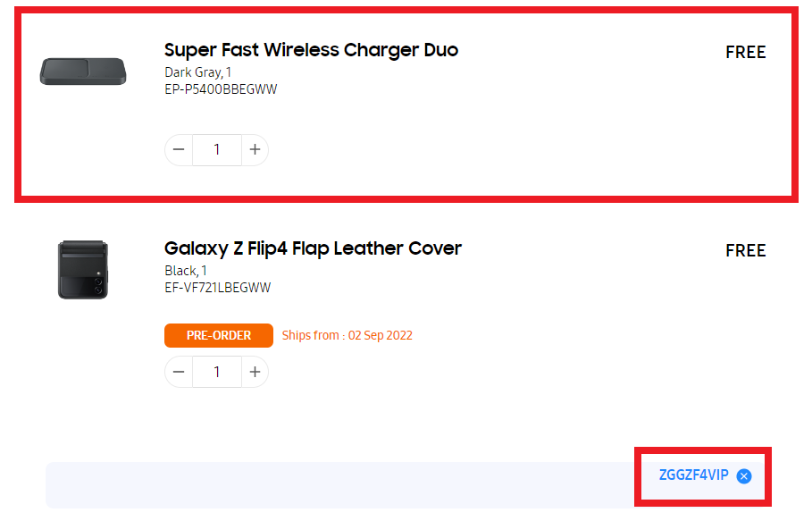
Task: Decrease quantity of Flip4 Leather Cover
Action: coord(179,372)
